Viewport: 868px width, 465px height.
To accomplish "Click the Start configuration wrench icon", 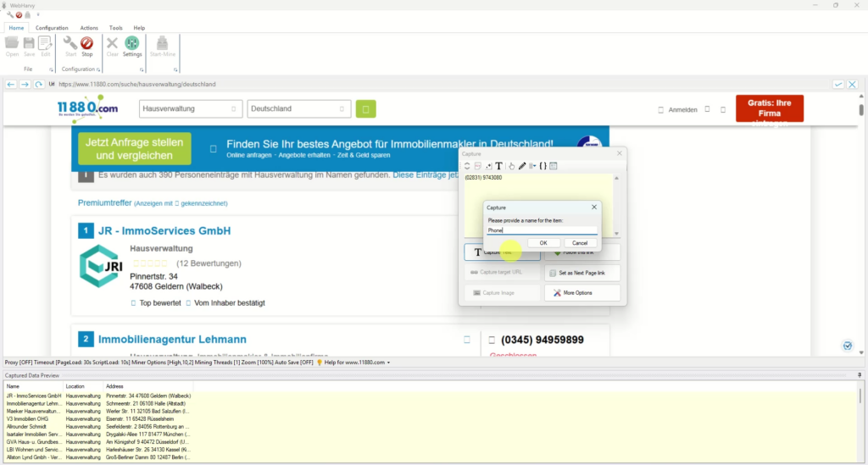I will pyautogui.click(x=70, y=47).
